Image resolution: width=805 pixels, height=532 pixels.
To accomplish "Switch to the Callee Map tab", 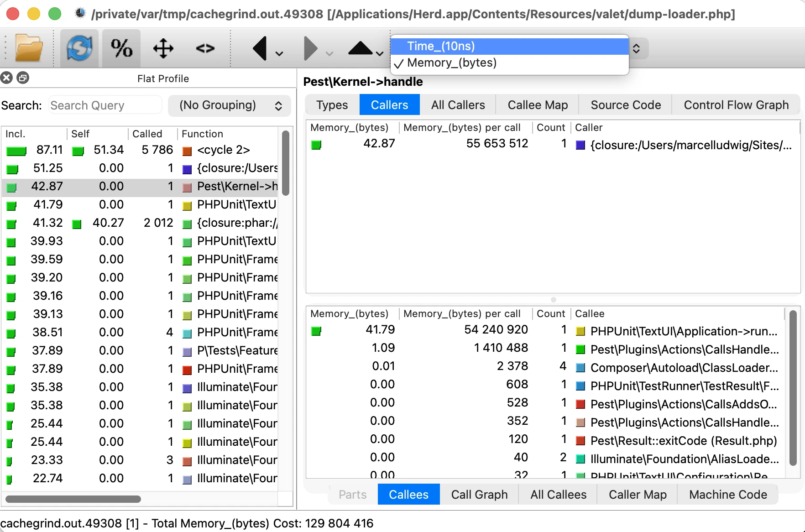I will 538,105.
